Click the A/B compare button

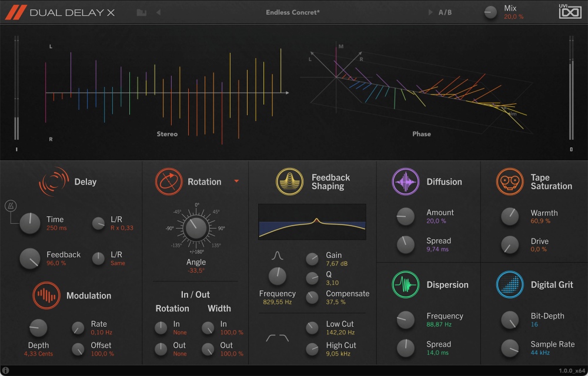pyautogui.click(x=445, y=12)
